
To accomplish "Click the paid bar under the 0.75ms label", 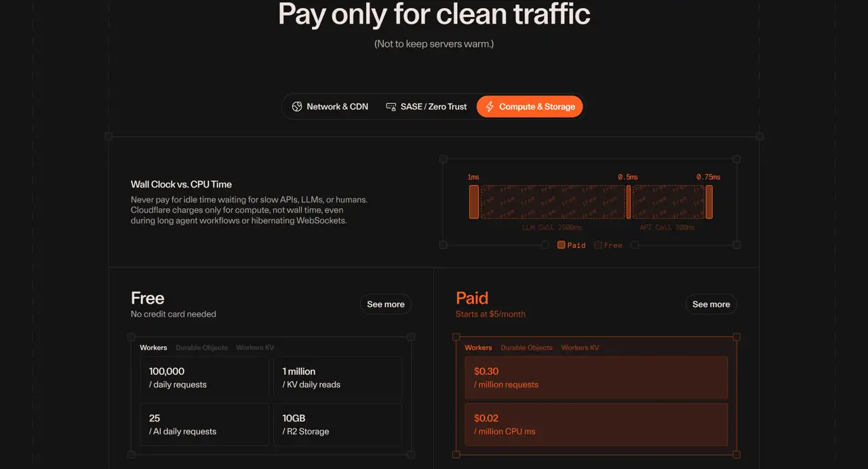I will pyautogui.click(x=709, y=202).
